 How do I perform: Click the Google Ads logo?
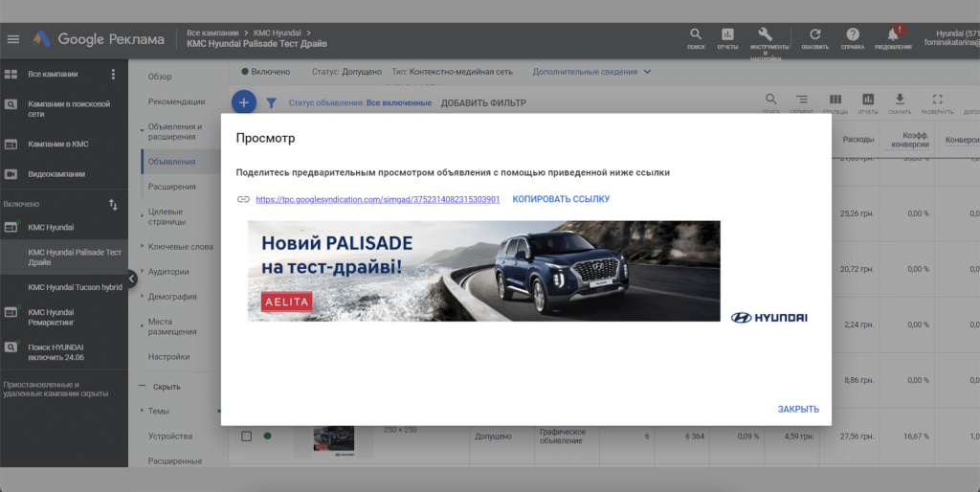(41, 38)
